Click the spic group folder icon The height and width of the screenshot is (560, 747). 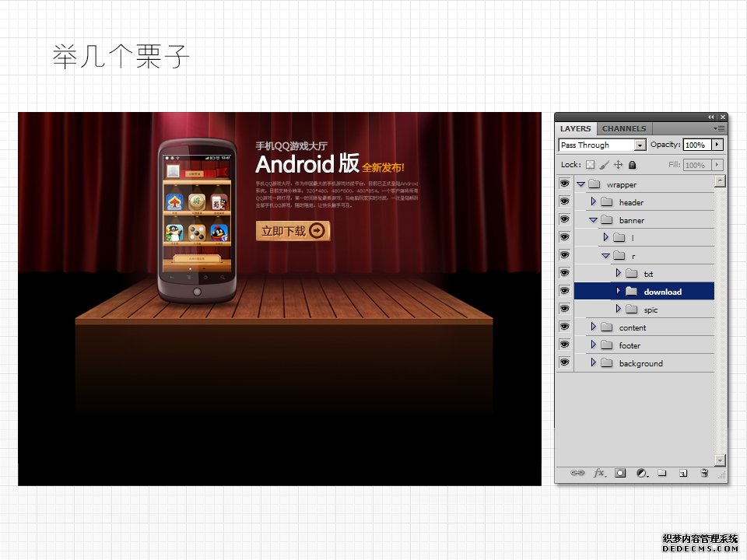[x=631, y=309]
